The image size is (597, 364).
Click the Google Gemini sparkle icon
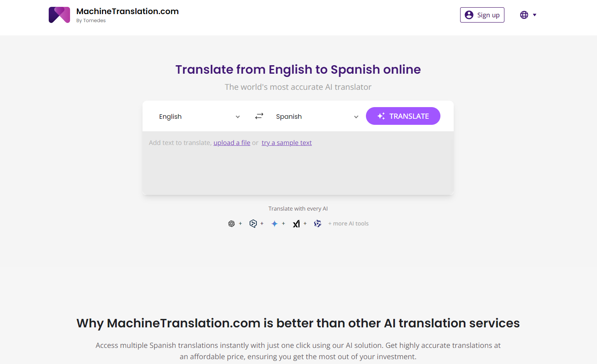[275, 223]
